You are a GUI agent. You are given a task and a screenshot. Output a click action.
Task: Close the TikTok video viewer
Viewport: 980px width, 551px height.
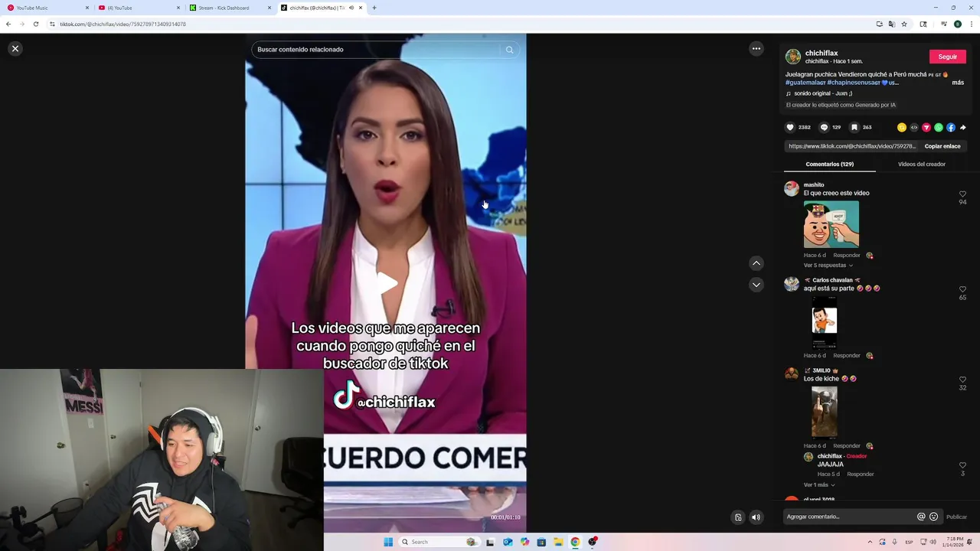(x=15, y=48)
